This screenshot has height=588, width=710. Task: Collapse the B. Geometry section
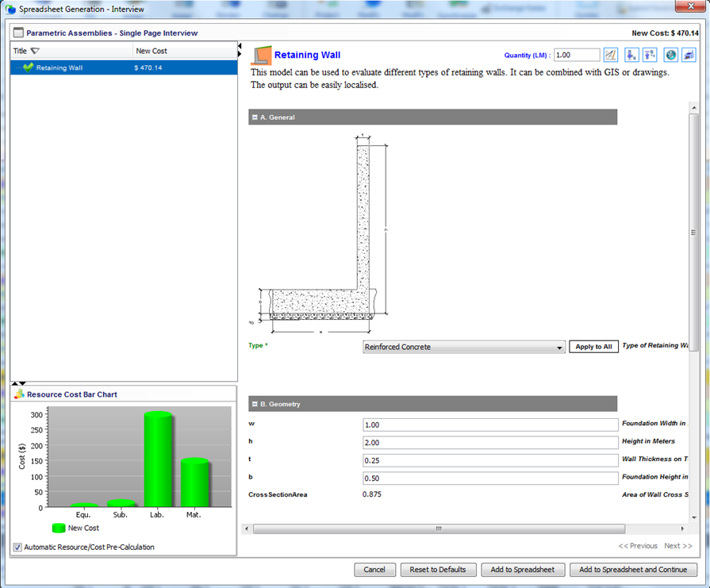(255, 404)
